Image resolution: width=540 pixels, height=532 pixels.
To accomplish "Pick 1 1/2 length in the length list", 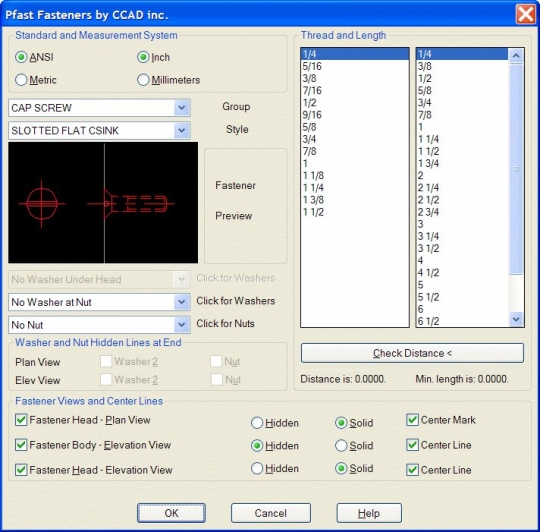I will [x=462, y=151].
